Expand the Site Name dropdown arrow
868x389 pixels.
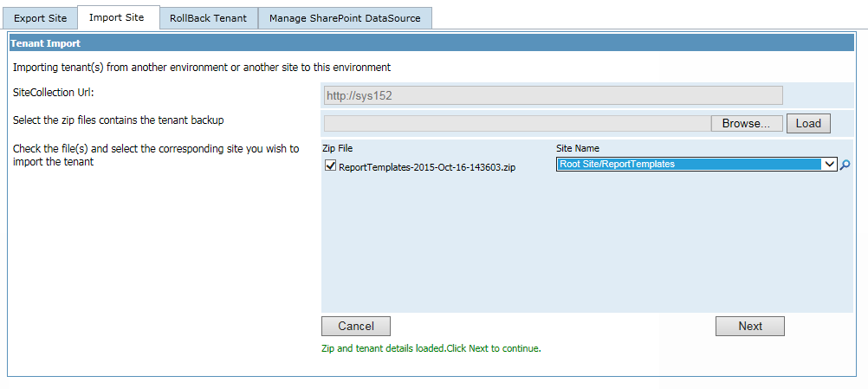click(829, 165)
